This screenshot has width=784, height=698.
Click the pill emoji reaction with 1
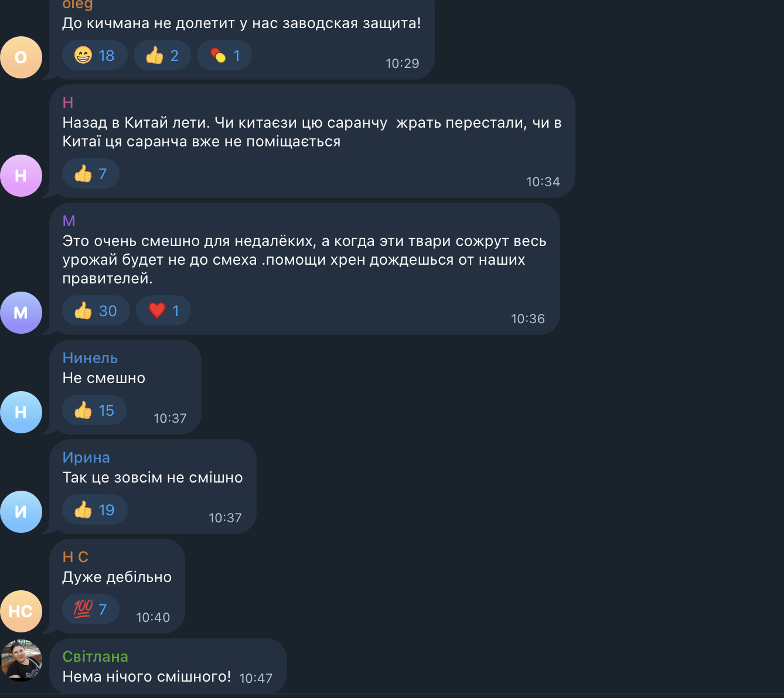tap(224, 56)
